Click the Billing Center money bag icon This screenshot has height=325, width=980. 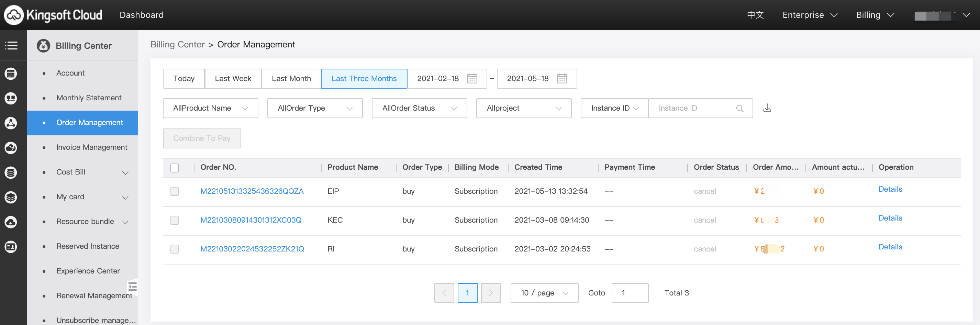[x=43, y=46]
